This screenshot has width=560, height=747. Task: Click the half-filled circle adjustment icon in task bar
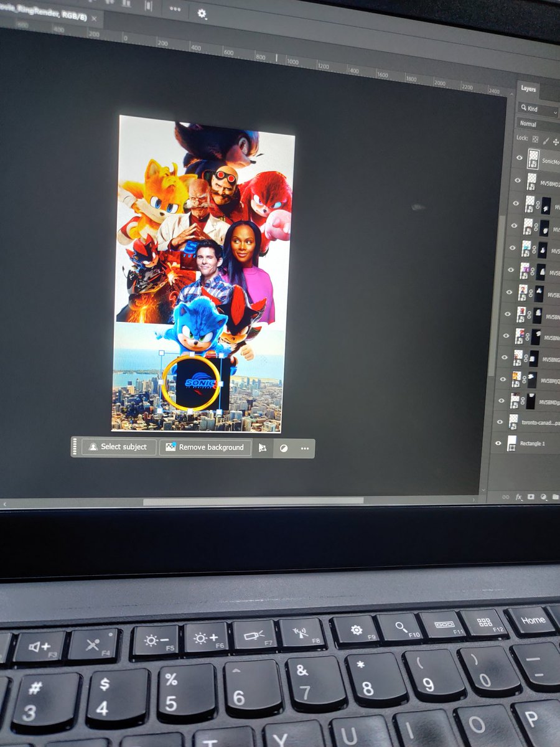(284, 448)
